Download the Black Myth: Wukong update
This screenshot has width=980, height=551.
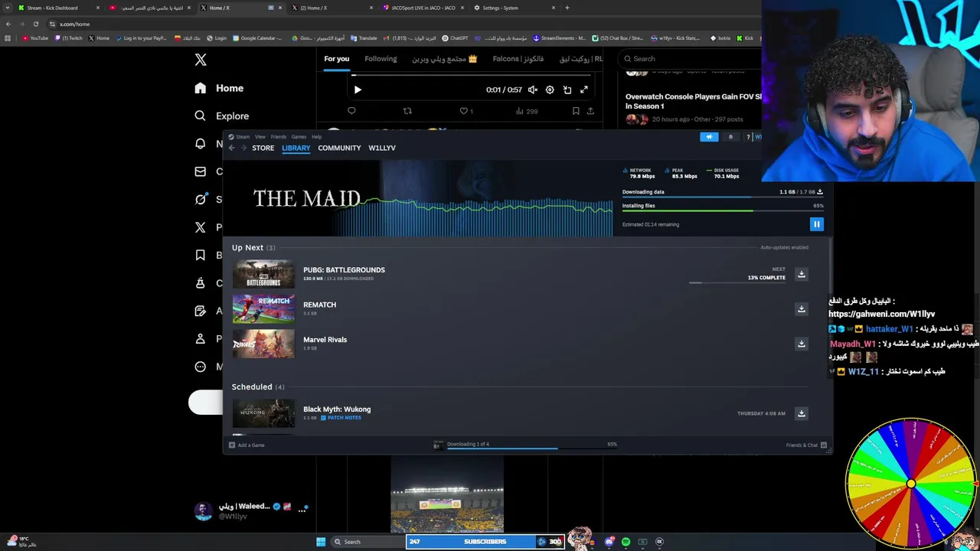pos(802,413)
